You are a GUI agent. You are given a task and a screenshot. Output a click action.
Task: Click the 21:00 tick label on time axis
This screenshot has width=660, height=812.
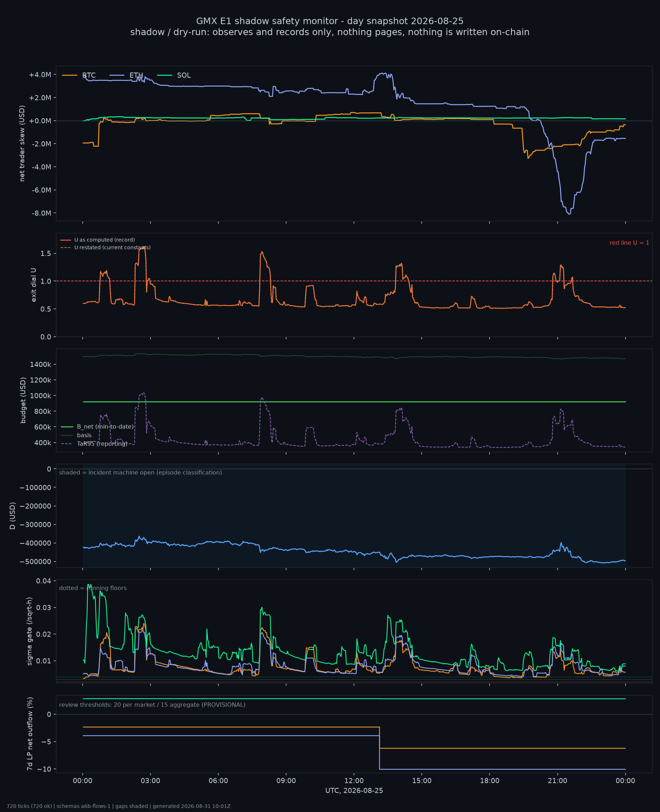[x=557, y=781]
